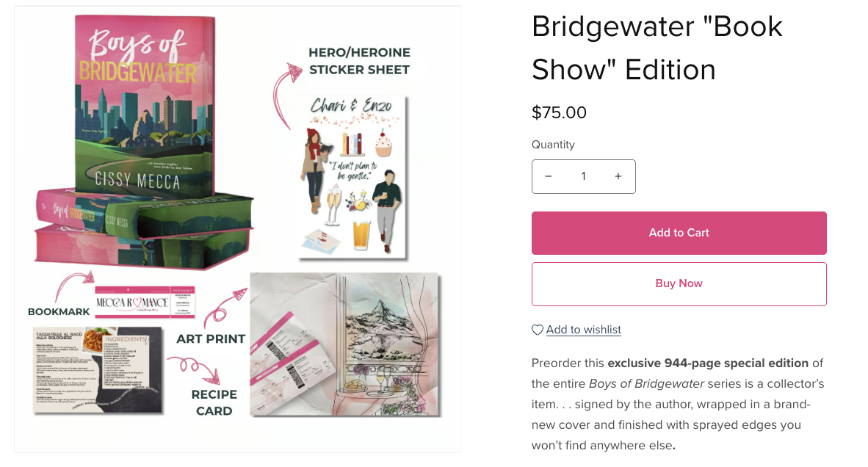Click the Add to Cart button
The image size is (868, 467).
(x=679, y=233)
